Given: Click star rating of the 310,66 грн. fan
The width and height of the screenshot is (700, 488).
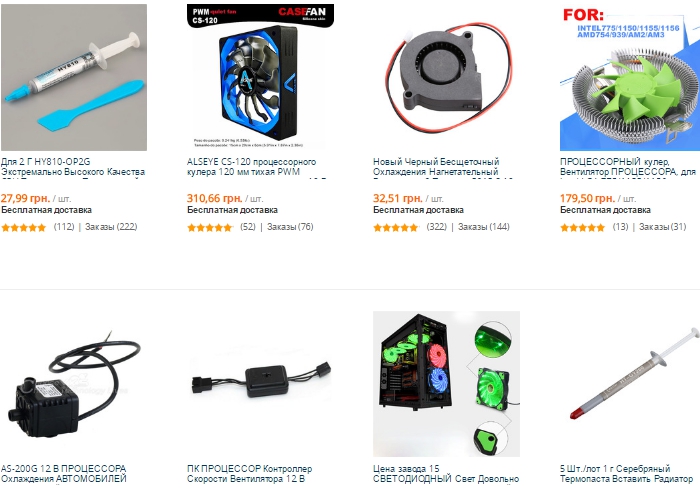Looking at the screenshot, I should (x=210, y=228).
